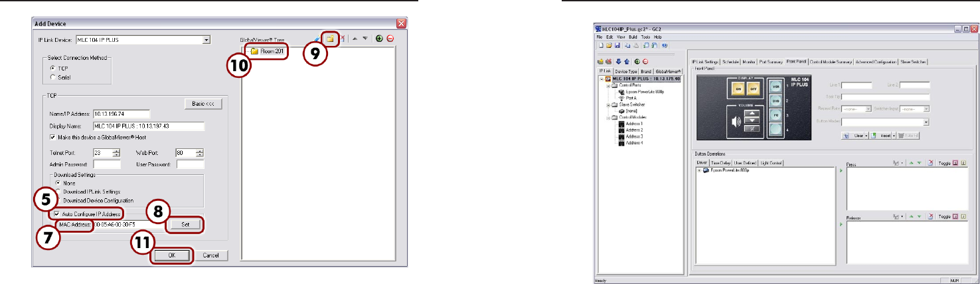Collapse the Control Ports tree folder
Viewport: 980px width, 284px height.
click(x=608, y=86)
